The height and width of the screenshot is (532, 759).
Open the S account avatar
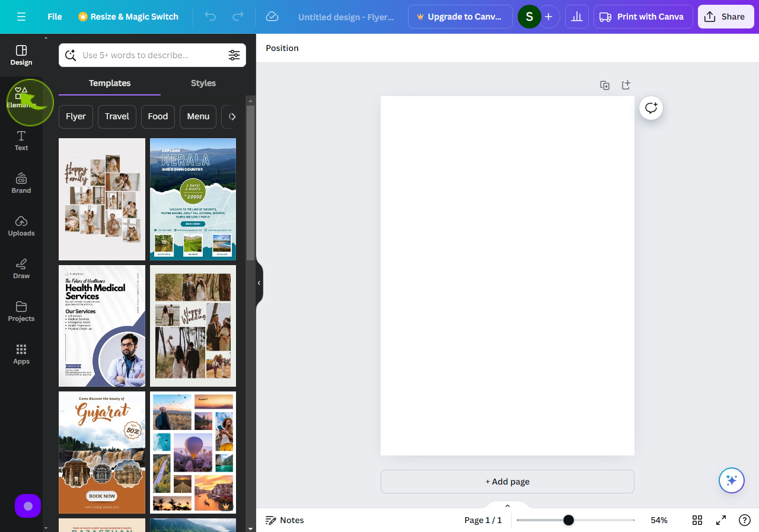point(529,17)
